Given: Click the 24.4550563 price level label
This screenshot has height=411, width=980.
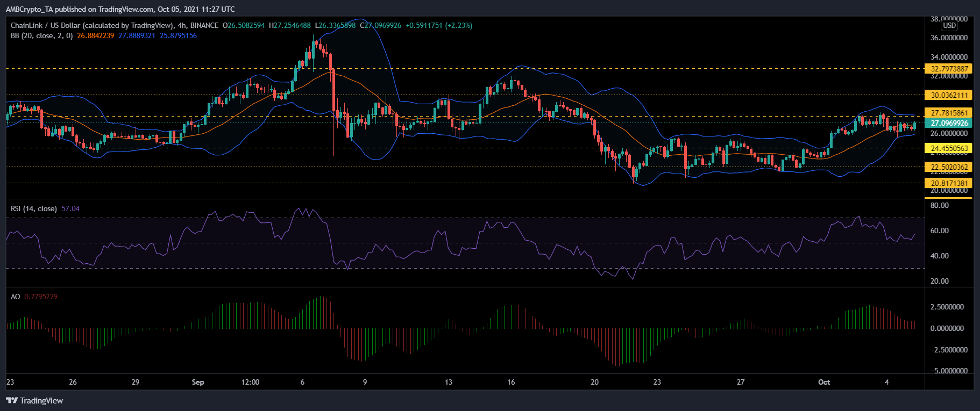Looking at the screenshot, I should pos(949,148).
